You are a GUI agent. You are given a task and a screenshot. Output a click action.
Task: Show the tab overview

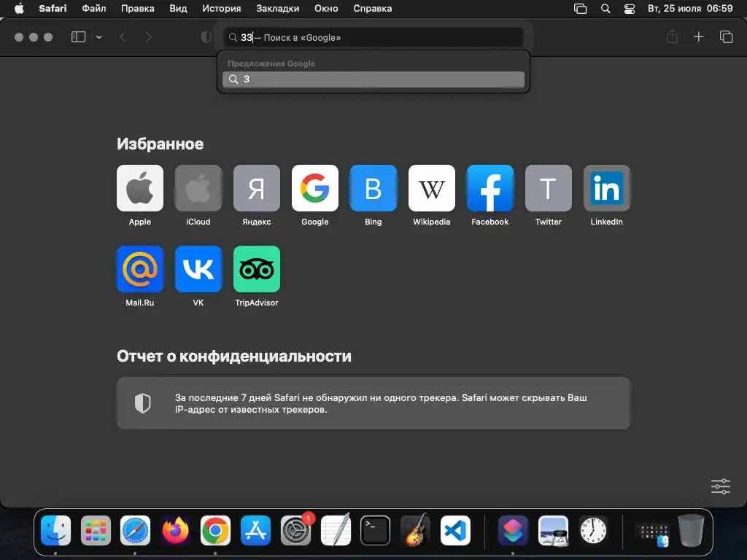(x=726, y=36)
